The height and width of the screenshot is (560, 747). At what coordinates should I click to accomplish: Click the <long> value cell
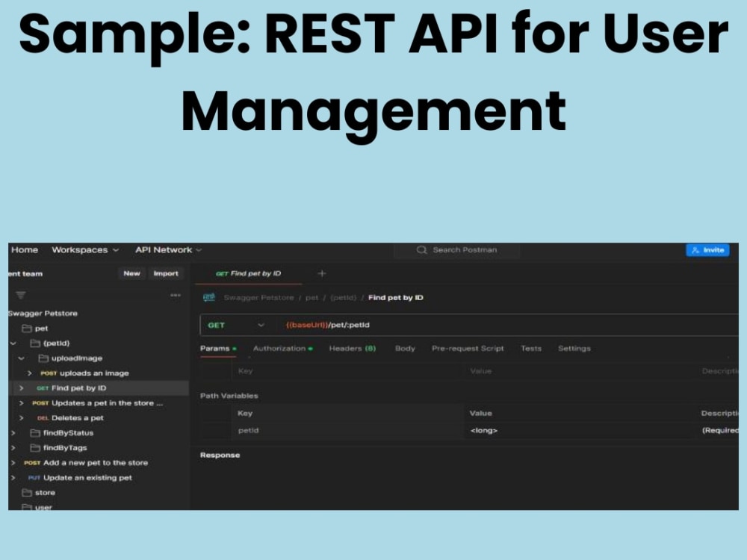pyautogui.click(x=483, y=431)
